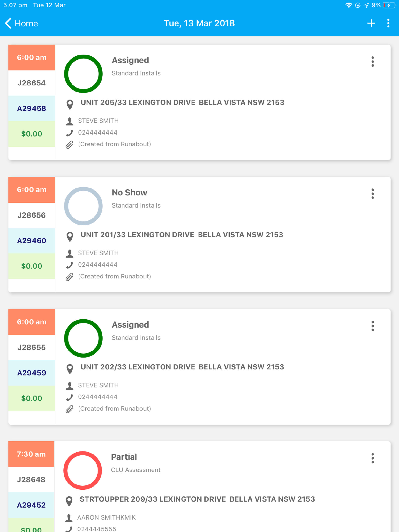Viewport: 399px width, 532px height.
Task: Open options menu for No Show job J28656
Action: point(373,194)
